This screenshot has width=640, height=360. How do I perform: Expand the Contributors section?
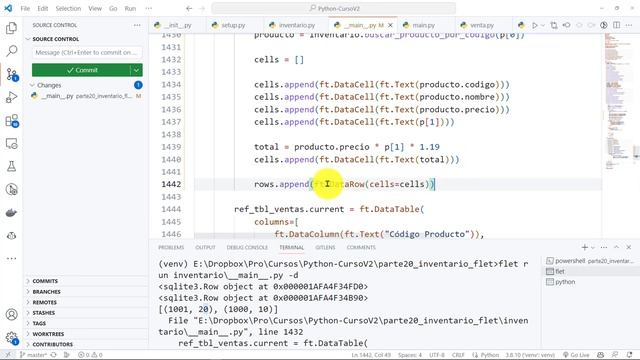tap(52, 344)
